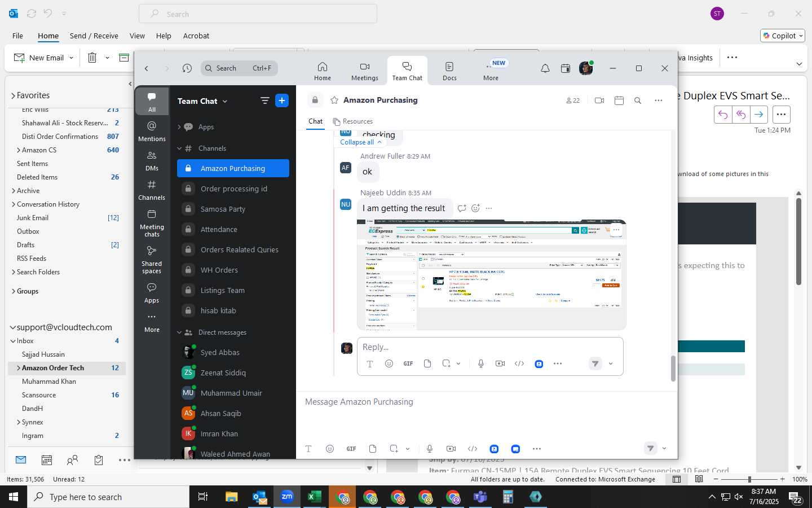Open Channels in Zoom sidebar
The image size is (812, 508).
(152, 190)
